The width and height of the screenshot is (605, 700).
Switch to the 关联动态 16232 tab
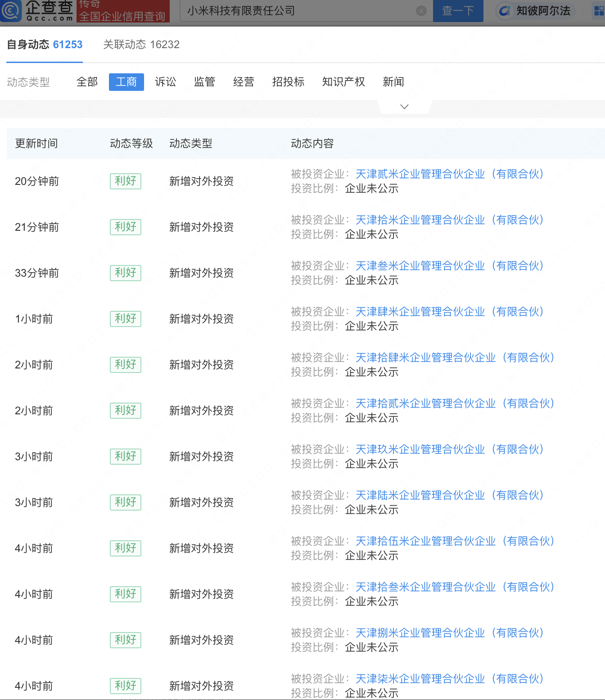coord(141,45)
